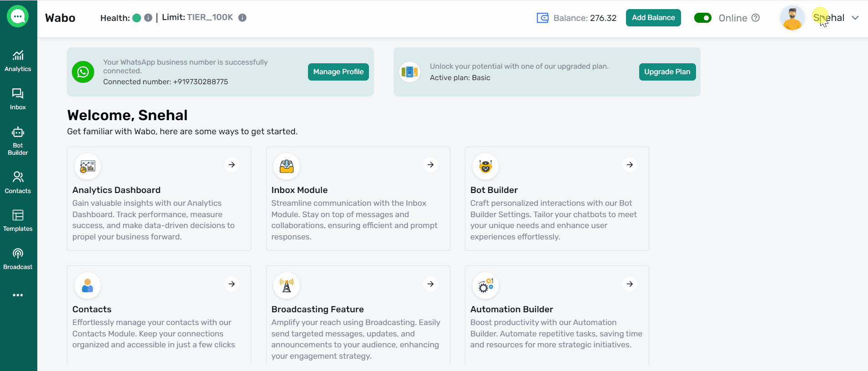Click the user profile avatar

pyautogui.click(x=792, y=18)
